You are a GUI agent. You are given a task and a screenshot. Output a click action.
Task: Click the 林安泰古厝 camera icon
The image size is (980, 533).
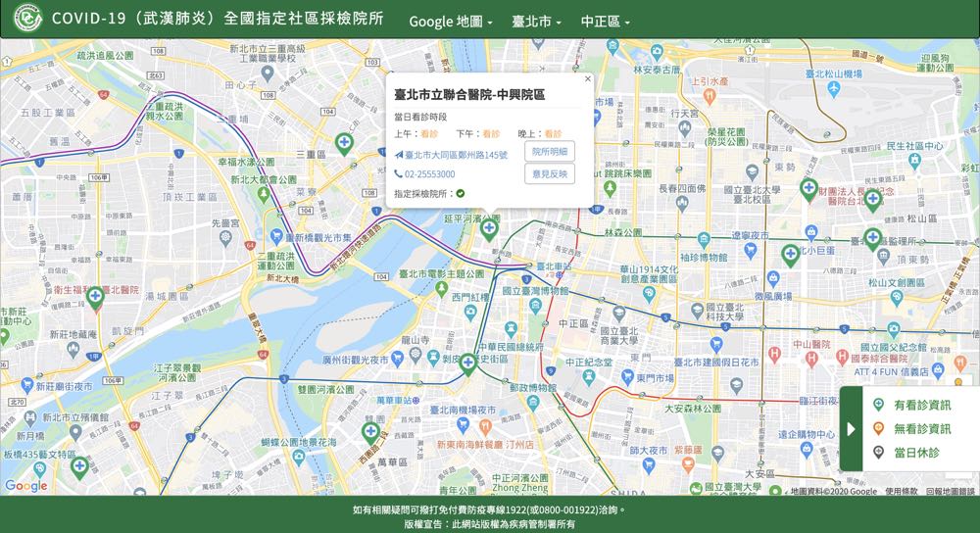[x=657, y=51]
